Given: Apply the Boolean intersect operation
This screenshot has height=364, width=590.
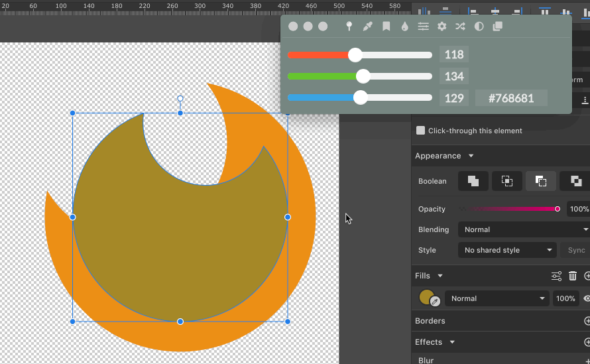Looking at the screenshot, I should pyautogui.click(x=507, y=181).
